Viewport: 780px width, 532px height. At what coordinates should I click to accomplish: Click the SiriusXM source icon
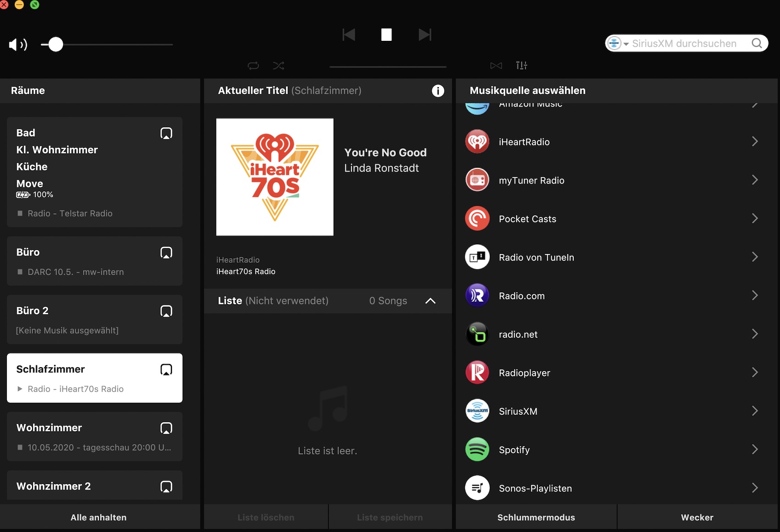pos(477,411)
